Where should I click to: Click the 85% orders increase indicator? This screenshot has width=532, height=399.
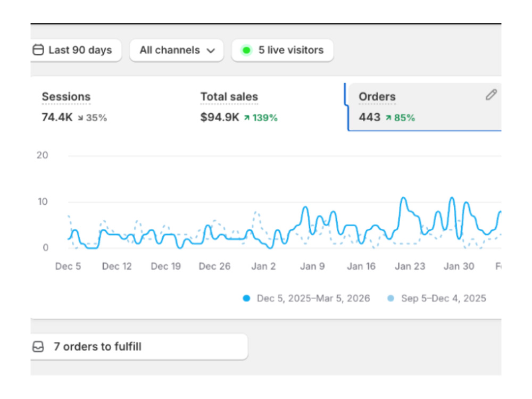(x=401, y=118)
